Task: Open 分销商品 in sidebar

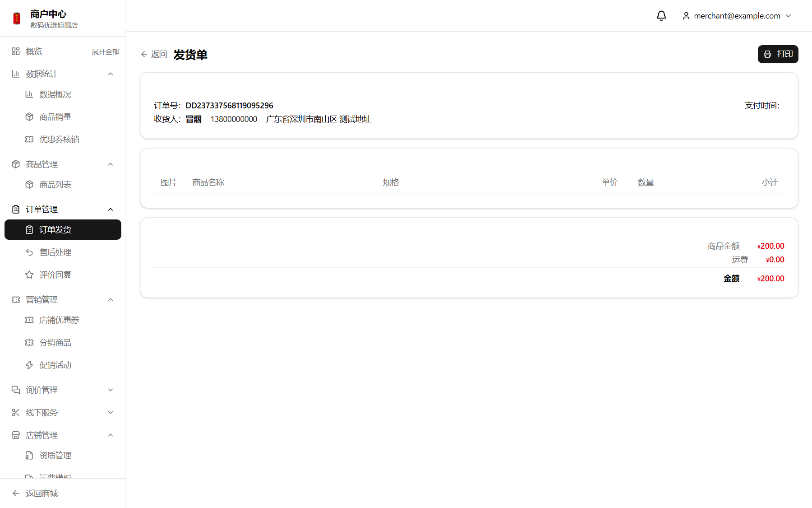Action: (55, 343)
